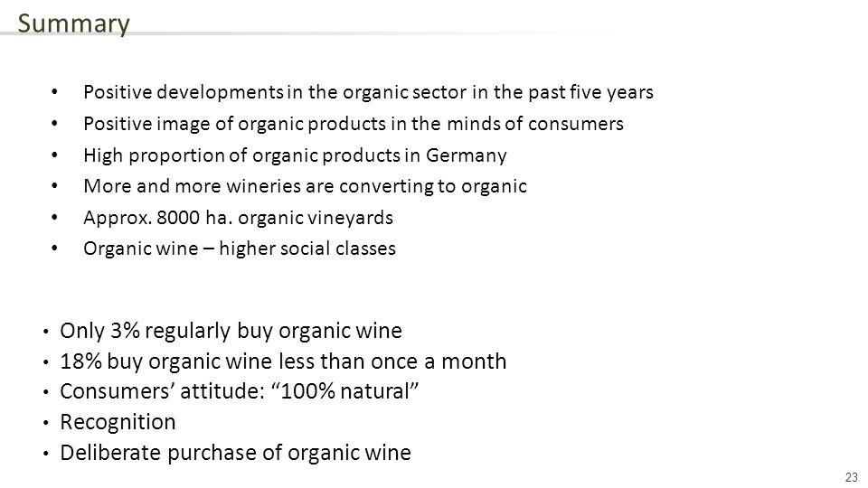
Task: Click the word 'Germany' in third bullet
Action: click(x=467, y=155)
